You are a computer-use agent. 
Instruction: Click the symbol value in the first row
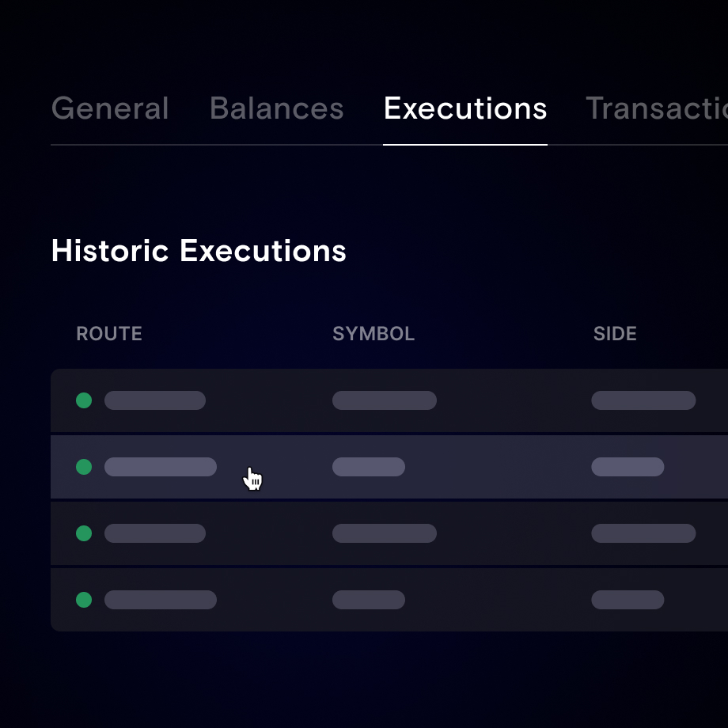[x=385, y=400]
